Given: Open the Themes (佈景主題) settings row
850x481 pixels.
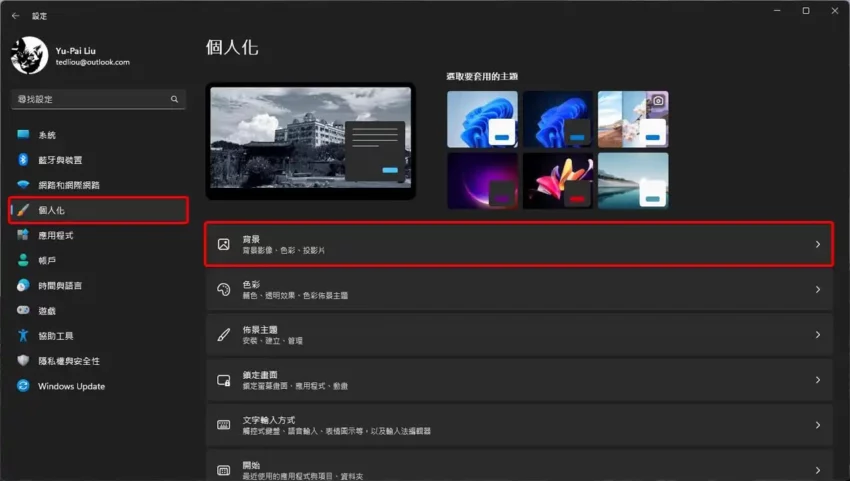Looking at the screenshot, I should click(x=519, y=335).
